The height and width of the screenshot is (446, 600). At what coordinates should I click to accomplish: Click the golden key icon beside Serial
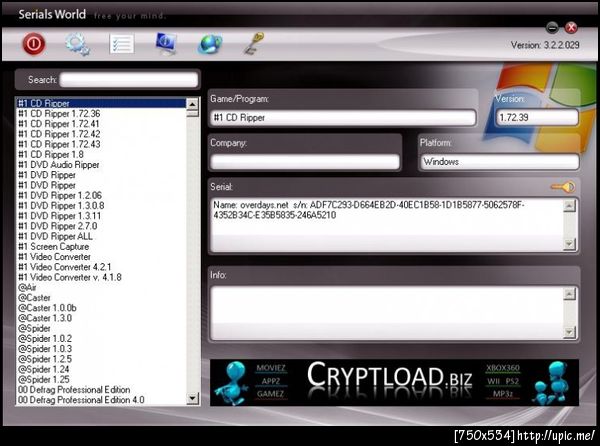tap(563, 187)
